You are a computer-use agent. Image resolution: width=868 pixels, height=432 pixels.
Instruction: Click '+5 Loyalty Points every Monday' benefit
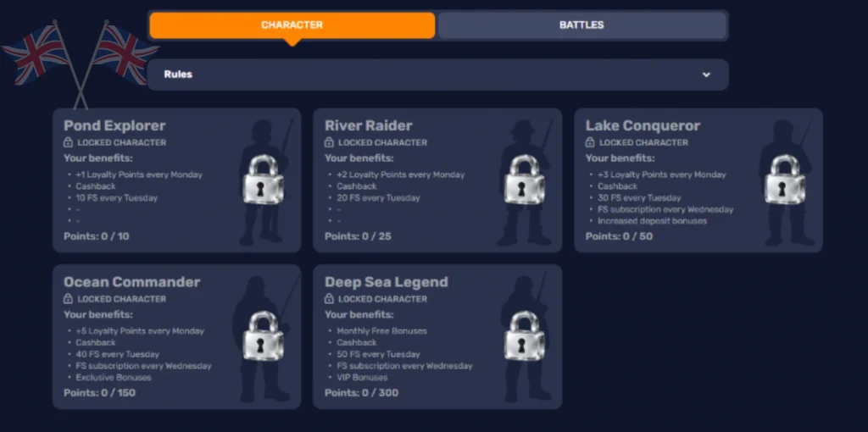pyautogui.click(x=140, y=331)
